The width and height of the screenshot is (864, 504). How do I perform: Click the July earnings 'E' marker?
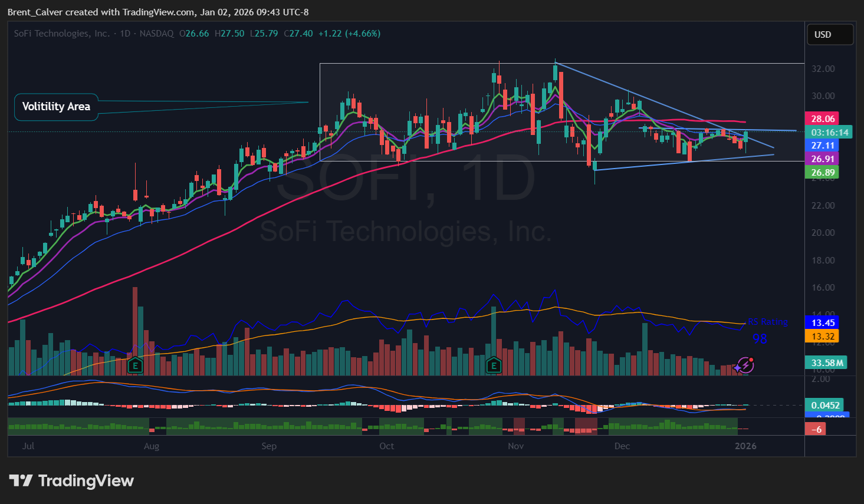pos(135,365)
